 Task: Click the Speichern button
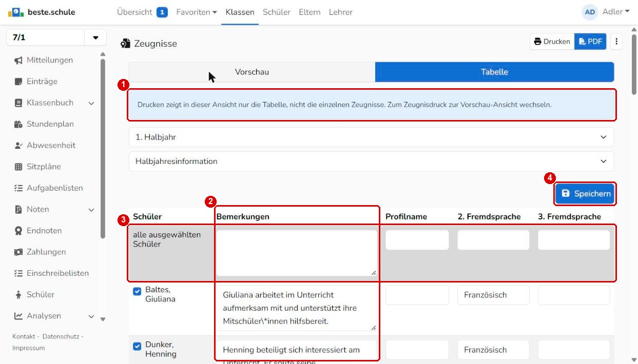tap(586, 194)
